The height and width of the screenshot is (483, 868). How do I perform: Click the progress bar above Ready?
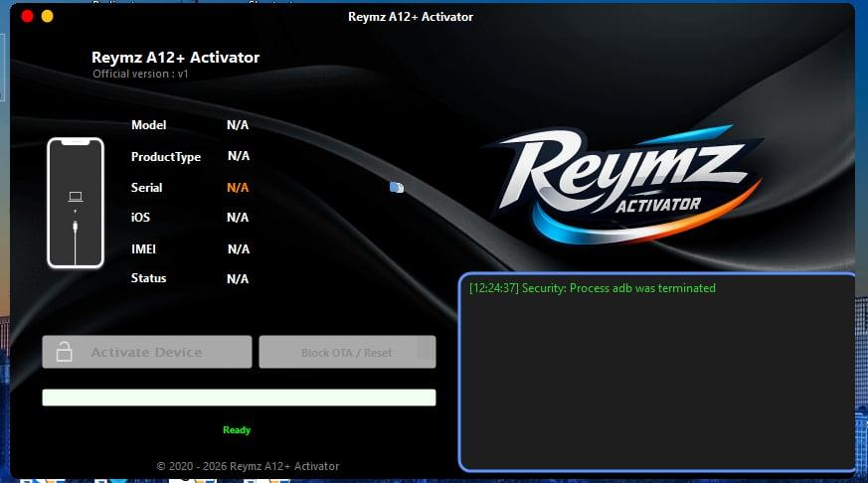click(239, 398)
